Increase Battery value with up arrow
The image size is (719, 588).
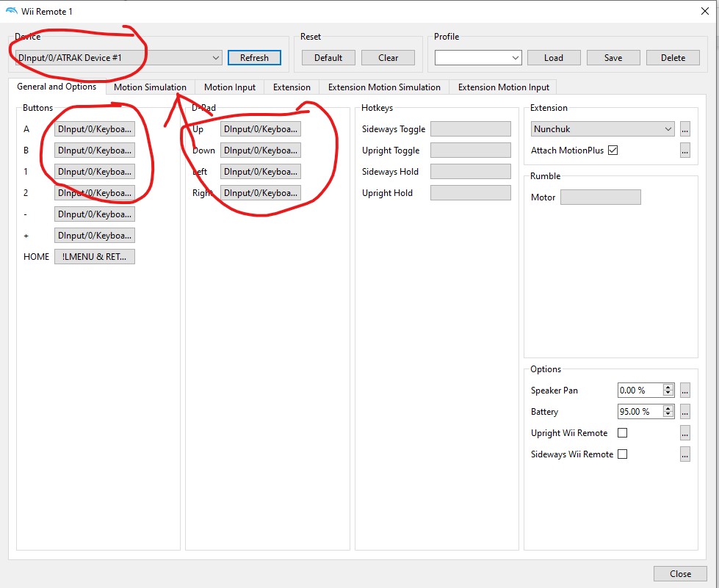click(668, 408)
